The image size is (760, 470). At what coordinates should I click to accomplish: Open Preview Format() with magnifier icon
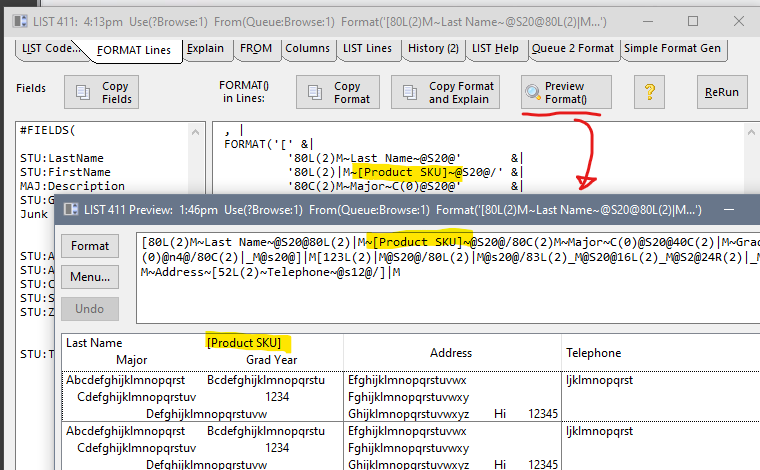tap(566, 93)
